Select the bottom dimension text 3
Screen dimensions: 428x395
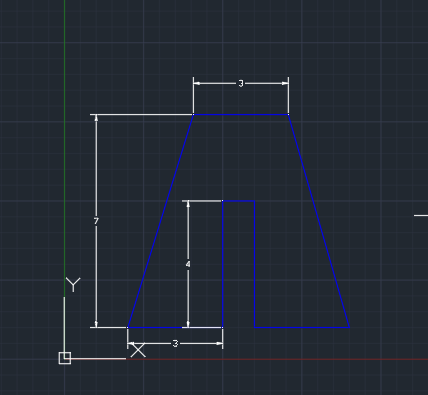pos(175,343)
